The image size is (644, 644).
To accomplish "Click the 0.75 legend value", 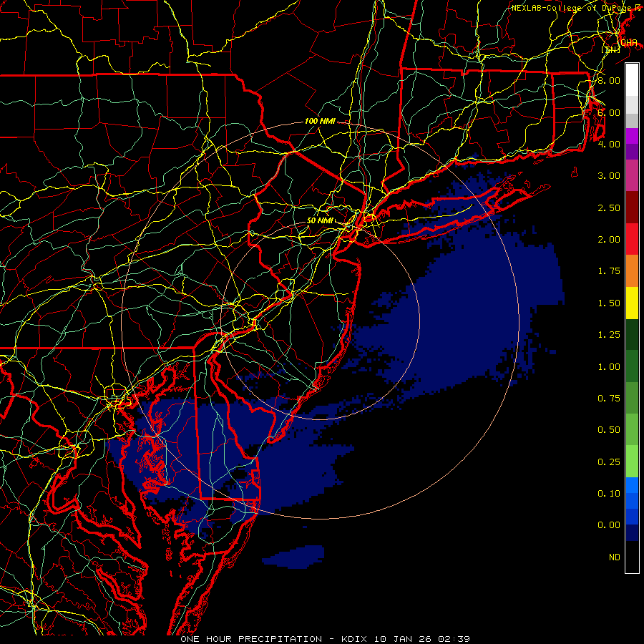I will click(609, 399).
